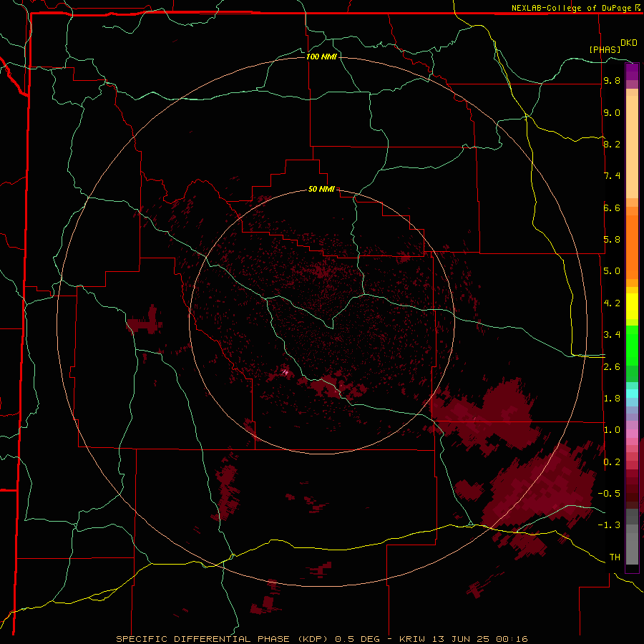
Task: Select the -1.3 scale value
Action: 609,525
